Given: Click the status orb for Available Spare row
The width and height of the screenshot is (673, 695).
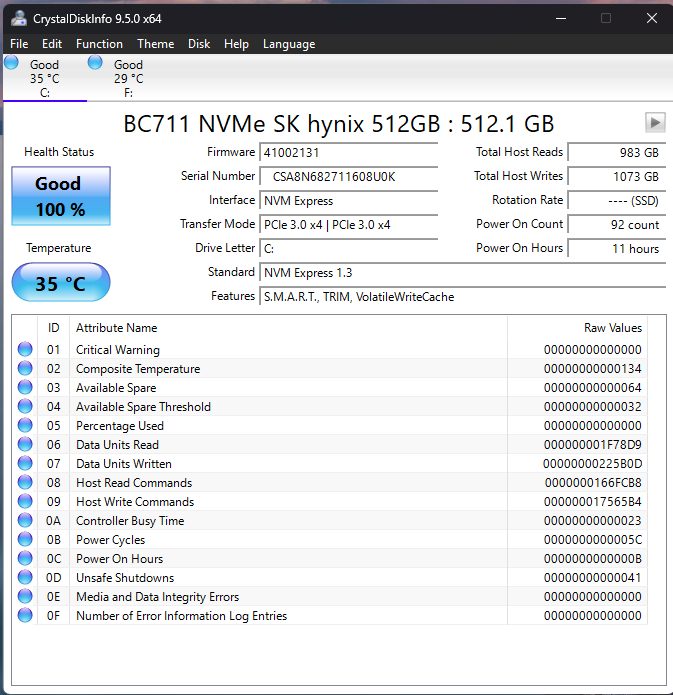Looking at the screenshot, I should [25, 387].
